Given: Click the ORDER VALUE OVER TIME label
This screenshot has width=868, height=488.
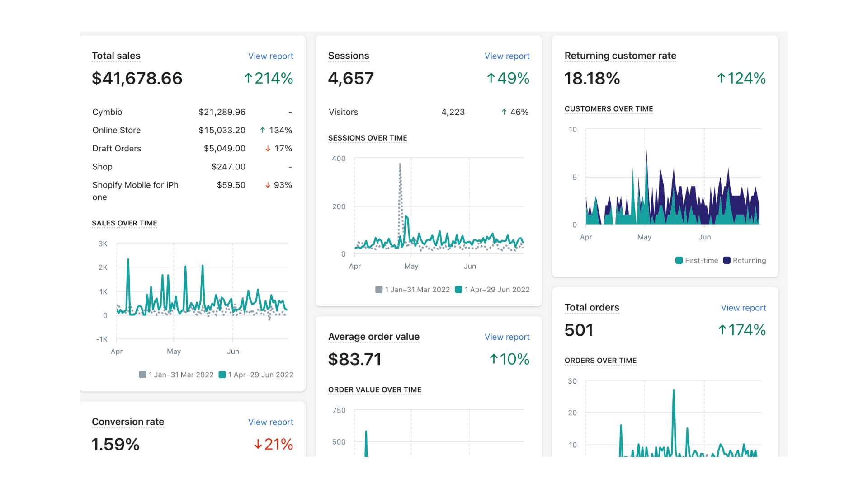Looking at the screenshot, I should click(375, 390).
